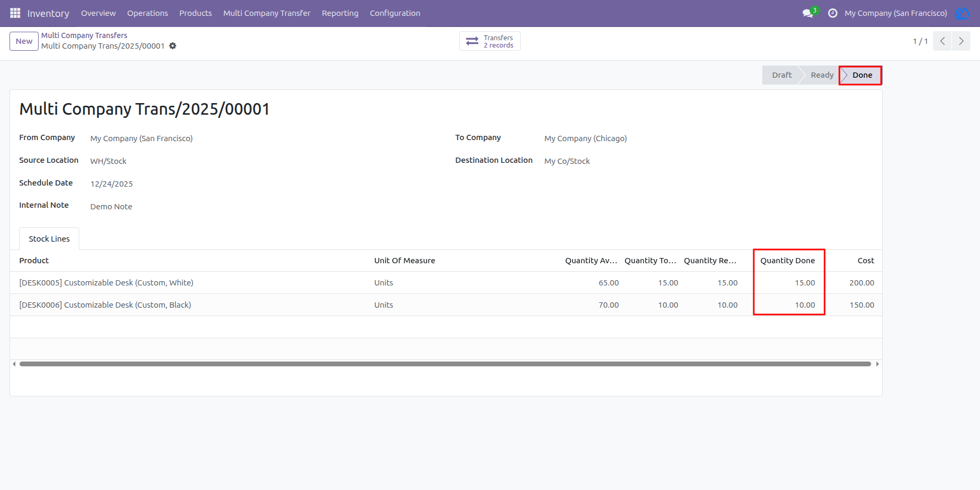Click the To Company field value

pyautogui.click(x=586, y=138)
